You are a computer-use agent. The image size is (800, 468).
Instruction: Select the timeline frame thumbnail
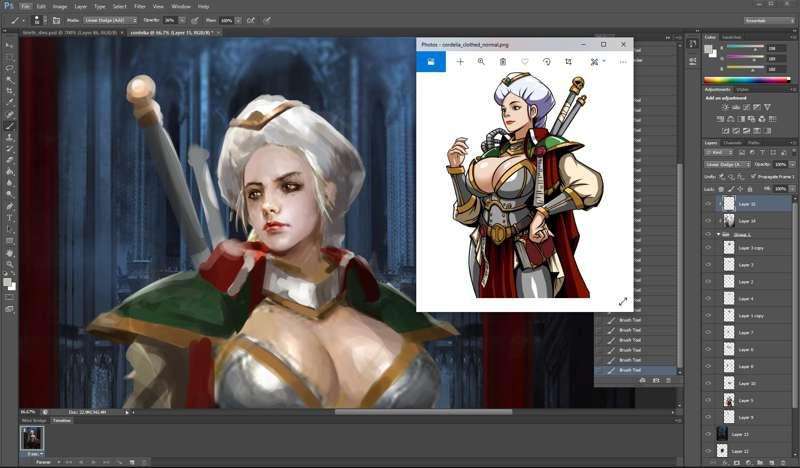[32, 438]
